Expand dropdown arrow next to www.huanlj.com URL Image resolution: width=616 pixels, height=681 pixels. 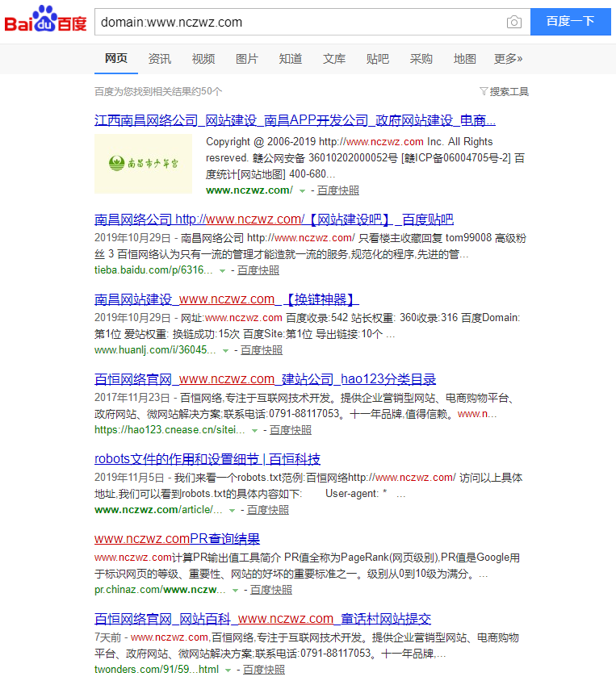pyautogui.click(x=225, y=350)
